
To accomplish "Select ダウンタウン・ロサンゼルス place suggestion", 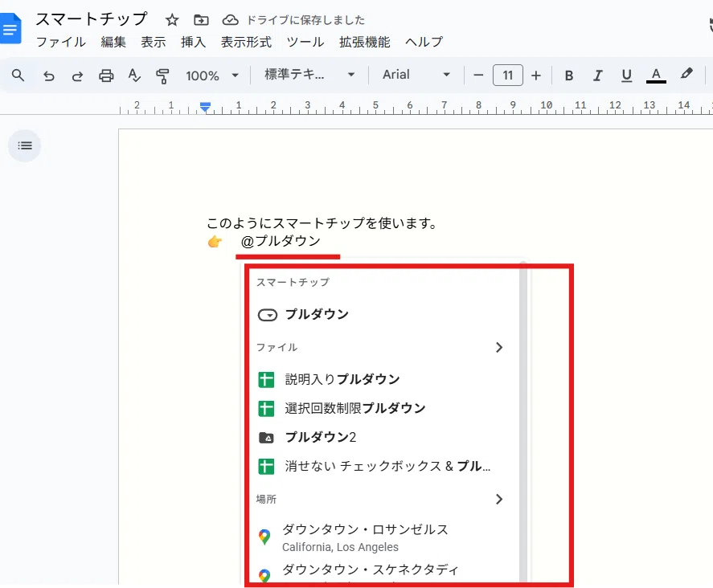I will (382, 537).
